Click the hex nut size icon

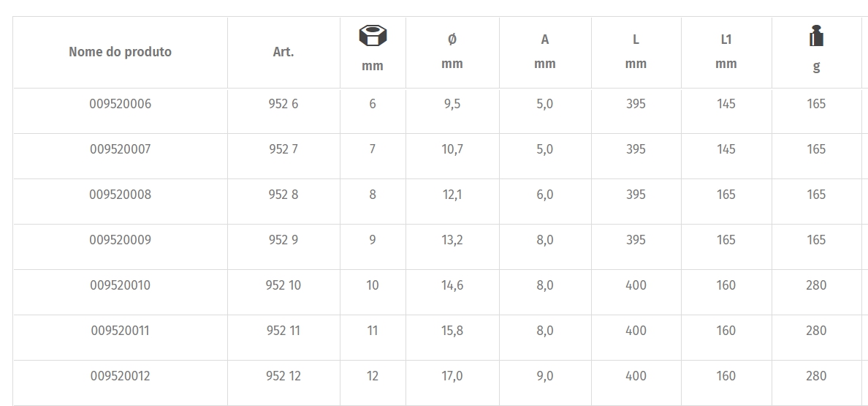[373, 36]
